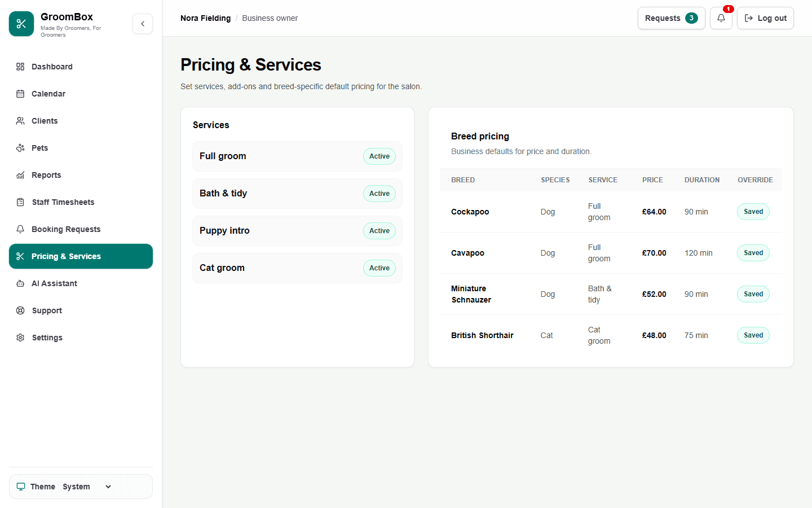
Task: Select the Bath & tidy service card
Action: coord(297,194)
